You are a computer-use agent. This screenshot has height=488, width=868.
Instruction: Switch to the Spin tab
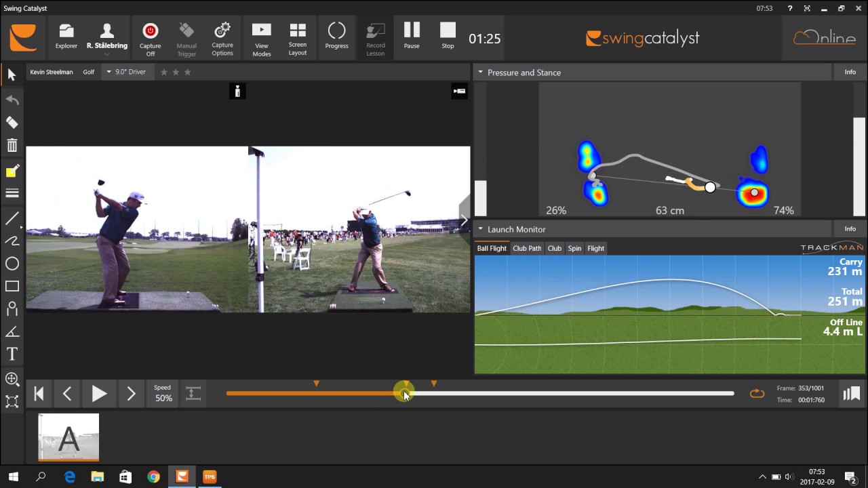574,248
